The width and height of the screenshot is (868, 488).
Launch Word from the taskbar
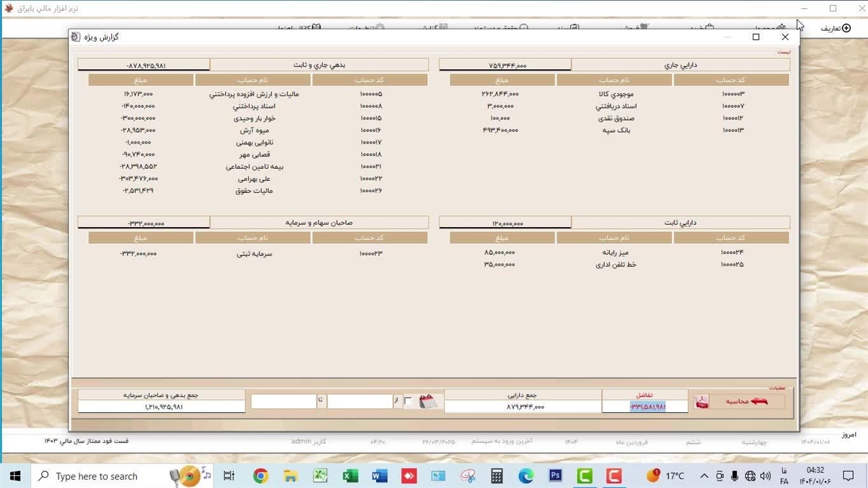pos(379,476)
